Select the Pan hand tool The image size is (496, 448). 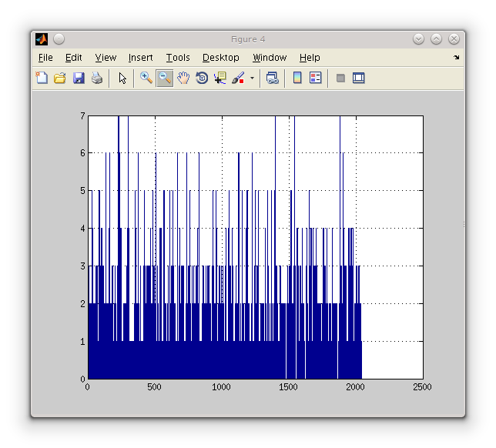click(x=183, y=78)
